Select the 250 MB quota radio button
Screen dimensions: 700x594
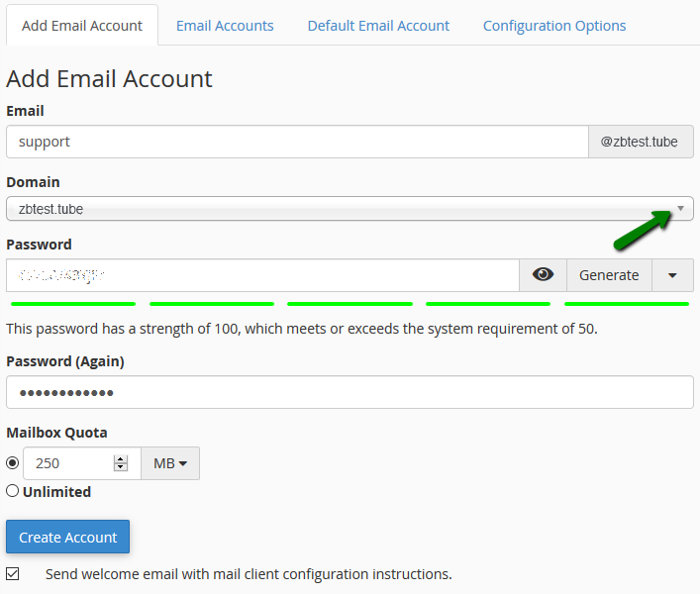pyautogui.click(x=13, y=463)
